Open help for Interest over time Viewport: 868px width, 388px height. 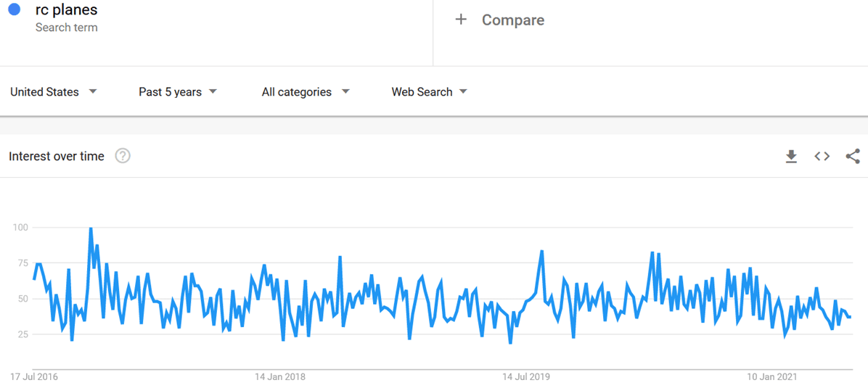(123, 156)
